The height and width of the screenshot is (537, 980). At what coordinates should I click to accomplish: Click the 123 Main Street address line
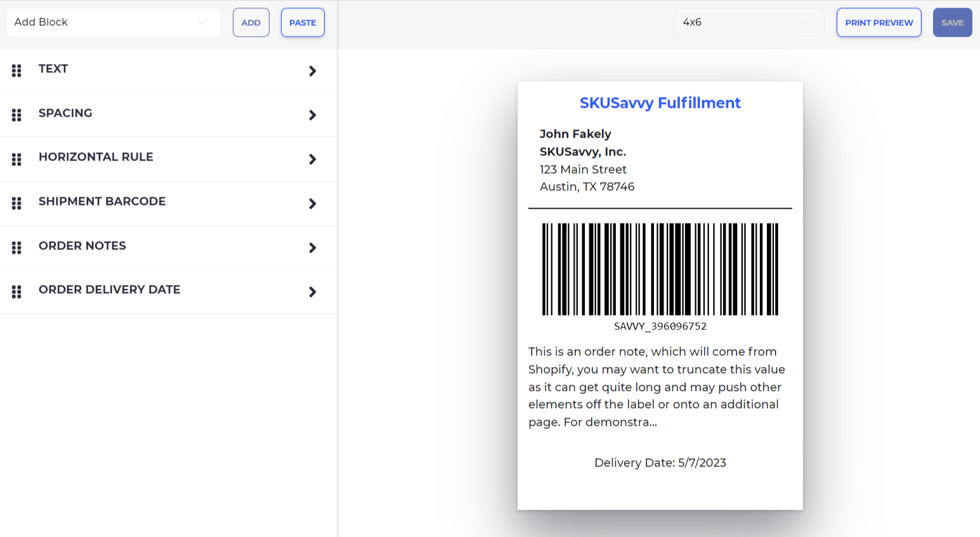[583, 169]
